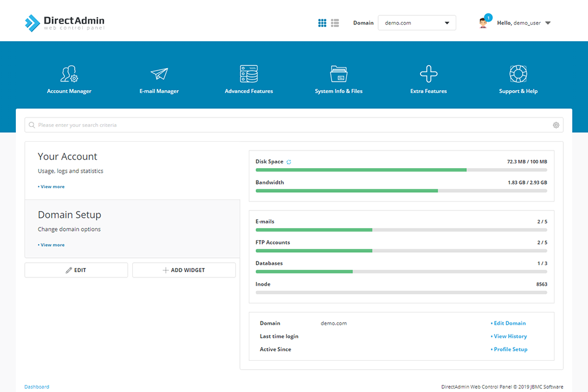The image size is (588, 392).
Task: Click View more under Your Account
Action: [x=51, y=187]
